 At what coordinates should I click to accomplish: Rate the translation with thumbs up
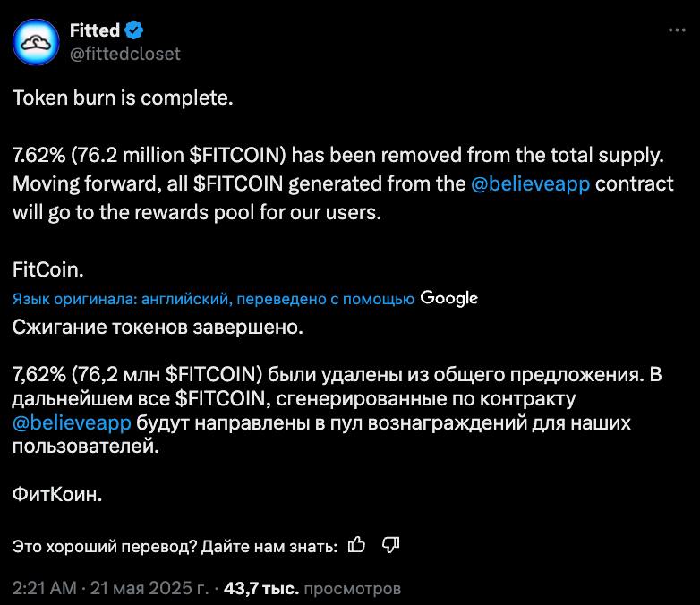pos(356,545)
